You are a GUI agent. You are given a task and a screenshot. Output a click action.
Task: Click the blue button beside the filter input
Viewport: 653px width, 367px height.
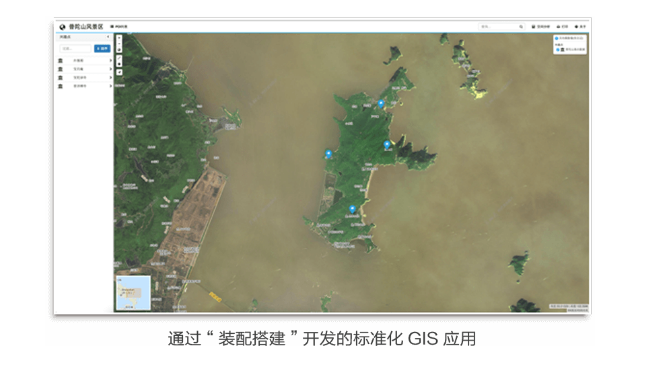pyautogui.click(x=102, y=49)
